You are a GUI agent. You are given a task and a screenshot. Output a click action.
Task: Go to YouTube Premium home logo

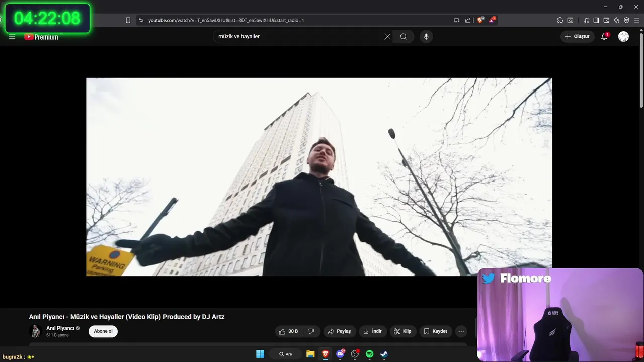point(42,37)
